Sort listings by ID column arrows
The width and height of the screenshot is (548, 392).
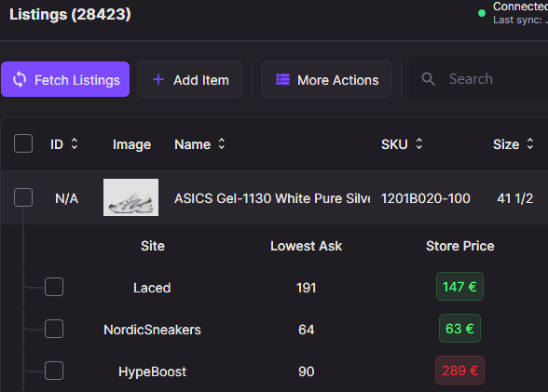tap(75, 143)
